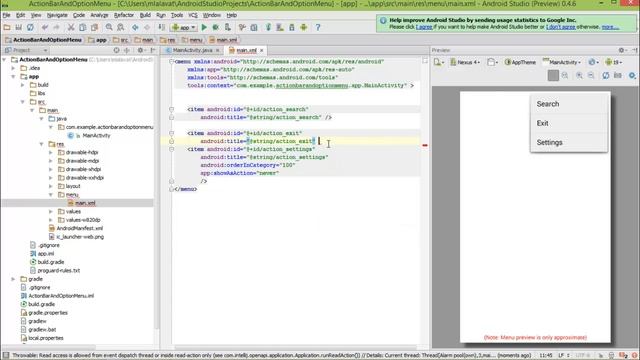Open the File menu
Screen dimensions: 640x360
click(x=7, y=15)
